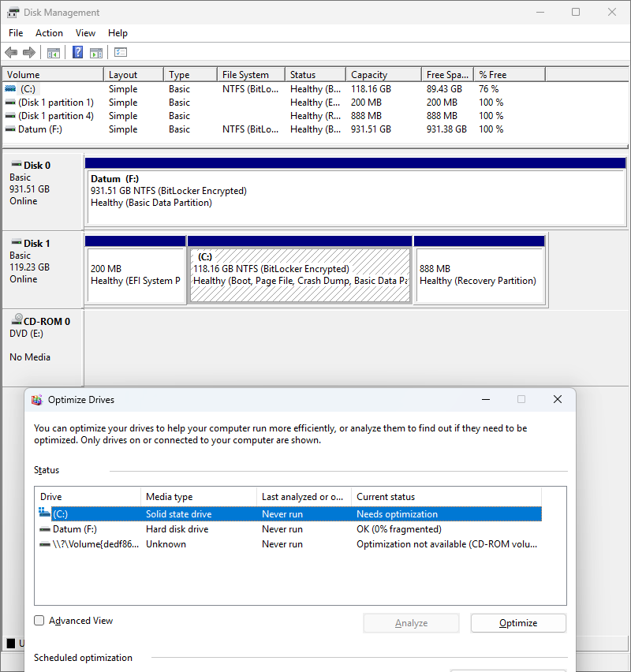
Task: Click the Forward arrow in Disk Management toolbar
Action: [x=28, y=53]
